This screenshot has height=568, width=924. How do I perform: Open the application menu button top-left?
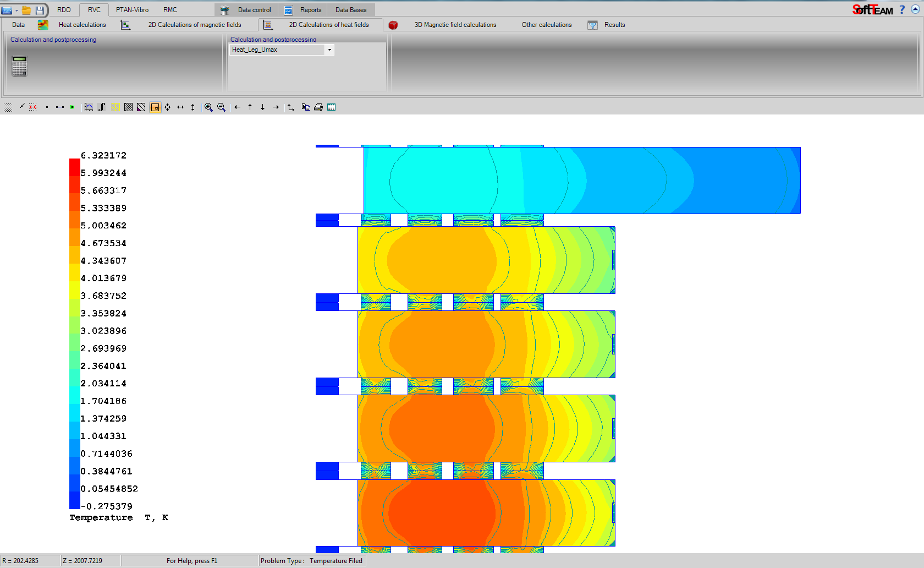click(x=7, y=10)
